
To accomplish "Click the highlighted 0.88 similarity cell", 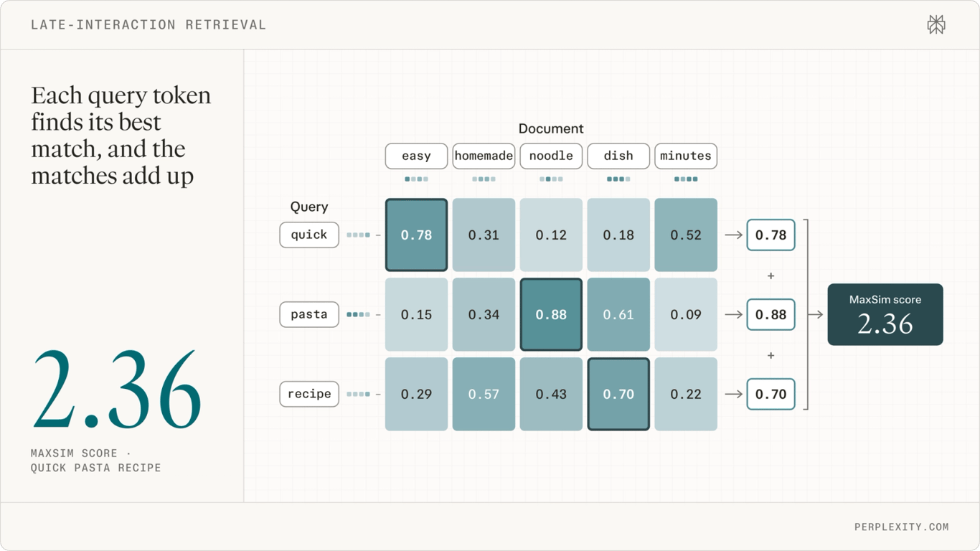I will [551, 314].
